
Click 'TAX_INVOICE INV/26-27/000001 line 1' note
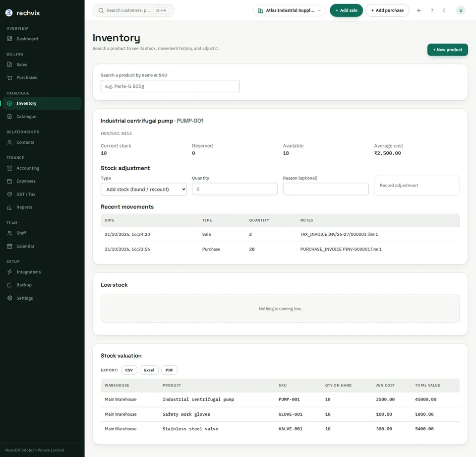tap(339, 234)
